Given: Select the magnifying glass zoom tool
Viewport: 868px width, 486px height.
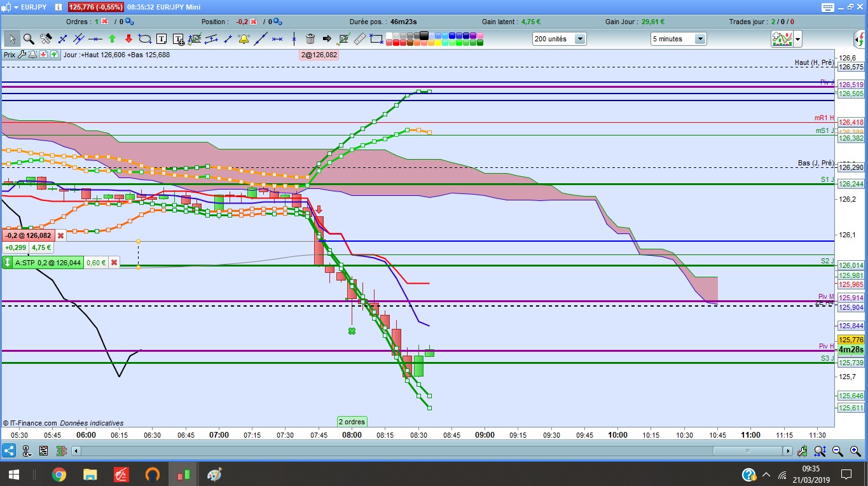Looking at the screenshot, I should click(x=29, y=39).
